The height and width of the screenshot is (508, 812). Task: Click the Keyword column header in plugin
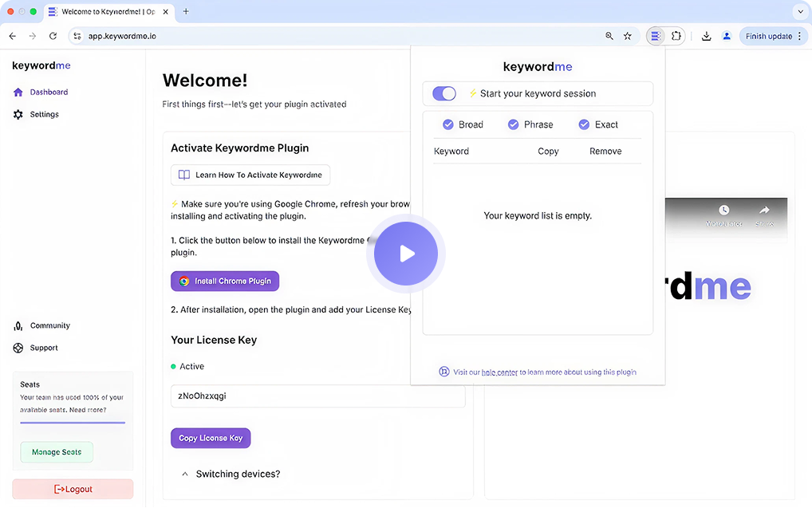click(451, 152)
